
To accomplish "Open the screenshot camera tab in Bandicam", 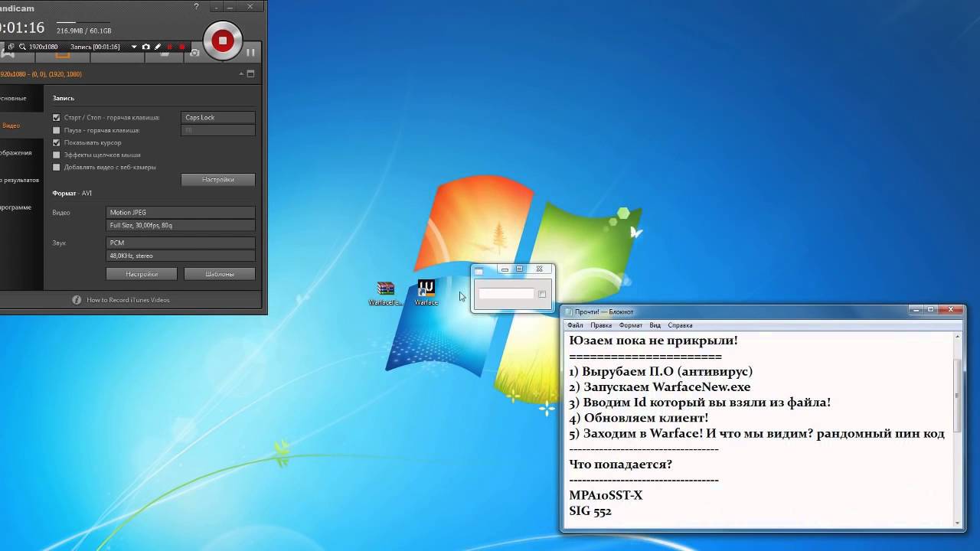I will coord(194,53).
